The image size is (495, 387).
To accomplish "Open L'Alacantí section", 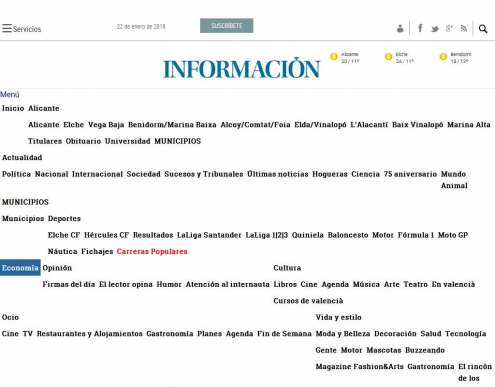I will pos(369,125).
